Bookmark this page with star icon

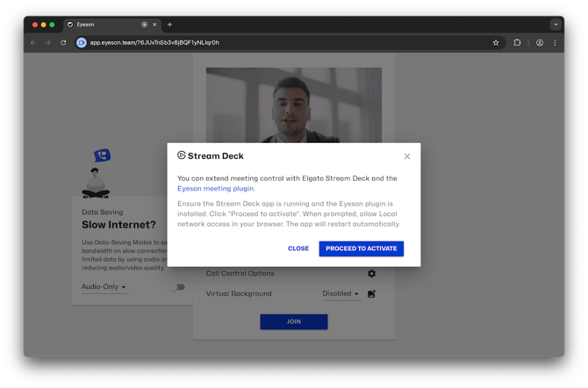(496, 42)
